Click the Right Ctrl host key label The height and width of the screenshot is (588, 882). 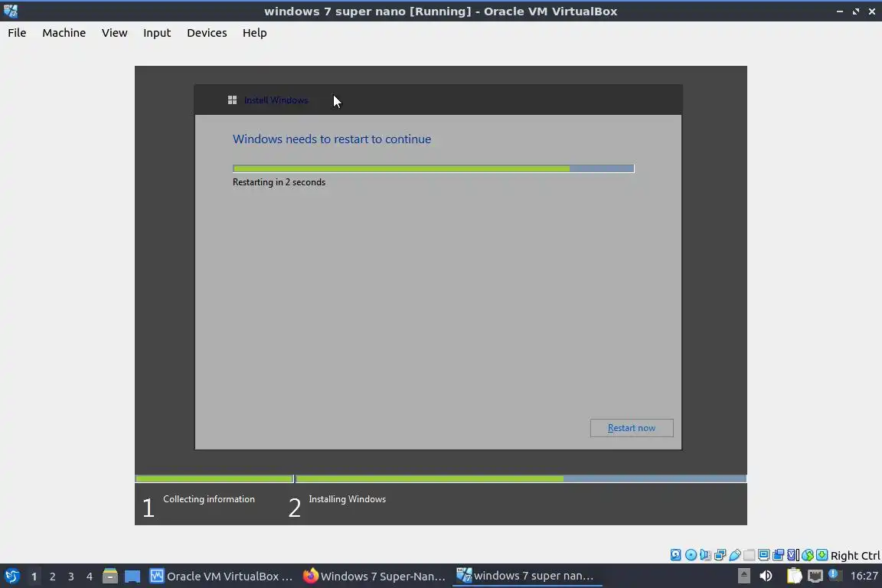pos(855,556)
